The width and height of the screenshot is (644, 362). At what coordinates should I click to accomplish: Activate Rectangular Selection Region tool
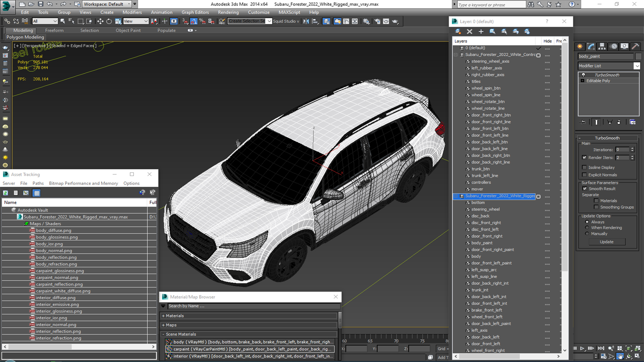[x=80, y=21]
